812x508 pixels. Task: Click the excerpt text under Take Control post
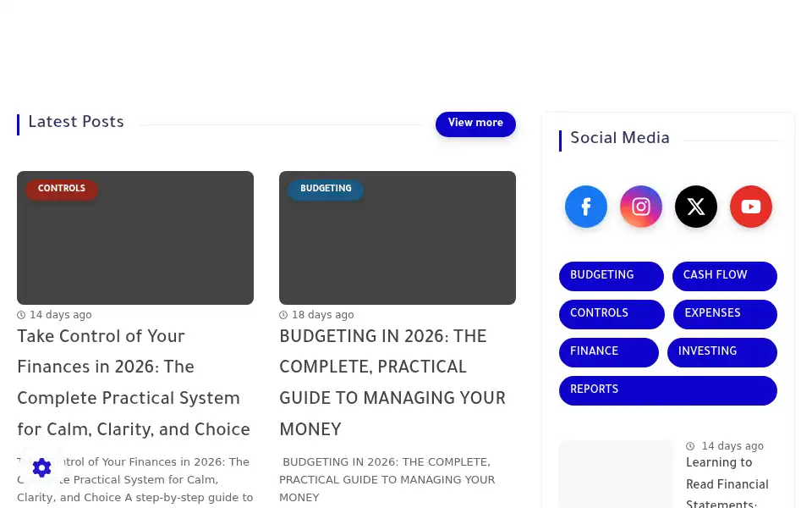(135, 479)
